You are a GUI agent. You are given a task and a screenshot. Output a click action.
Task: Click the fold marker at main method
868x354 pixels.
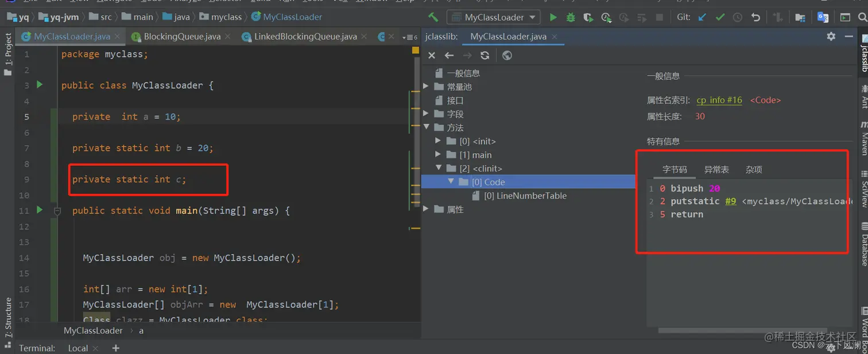click(x=57, y=211)
